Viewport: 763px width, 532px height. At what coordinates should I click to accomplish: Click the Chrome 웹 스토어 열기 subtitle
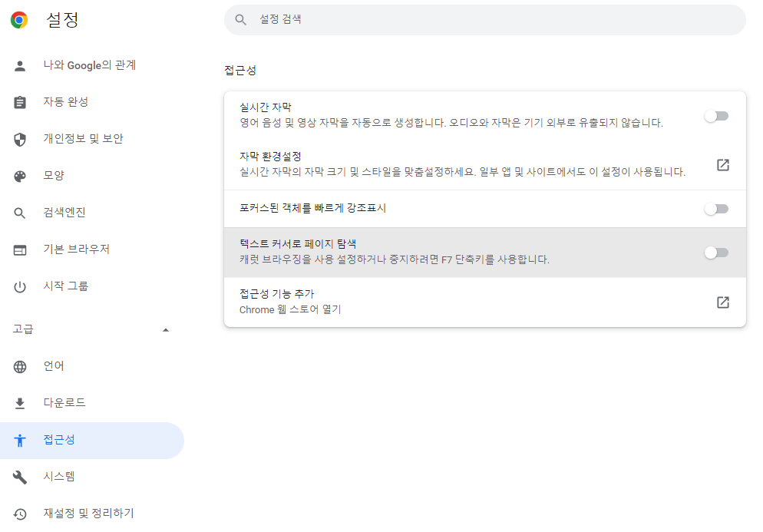290,309
